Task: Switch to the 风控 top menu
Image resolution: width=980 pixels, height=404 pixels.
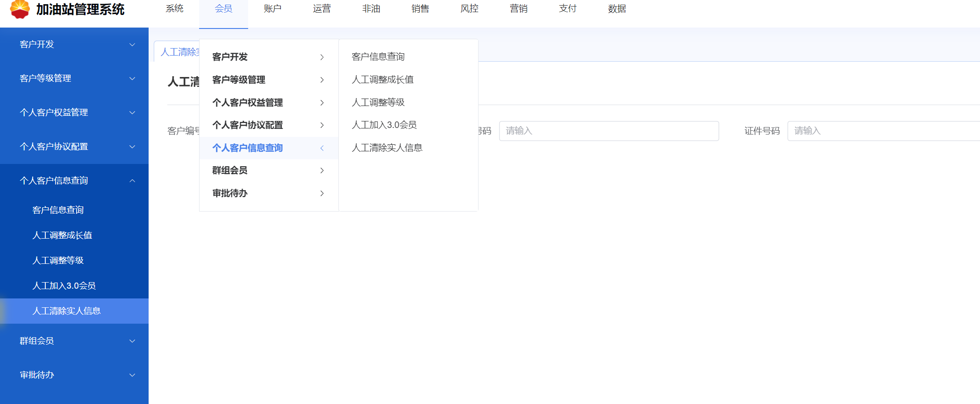Action: click(x=469, y=9)
